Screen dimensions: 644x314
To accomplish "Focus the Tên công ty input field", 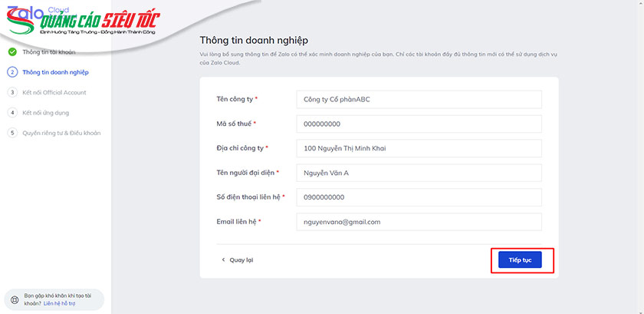I will (x=419, y=99).
